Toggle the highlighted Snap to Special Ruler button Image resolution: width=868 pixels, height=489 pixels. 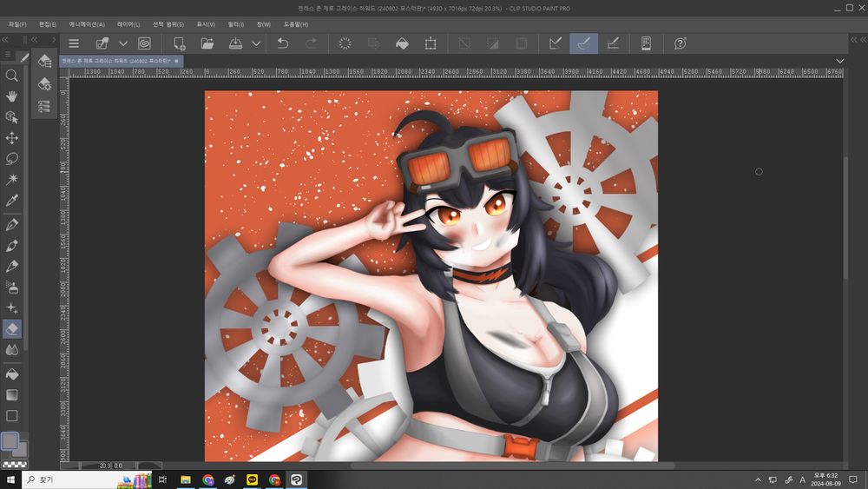point(583,43)
